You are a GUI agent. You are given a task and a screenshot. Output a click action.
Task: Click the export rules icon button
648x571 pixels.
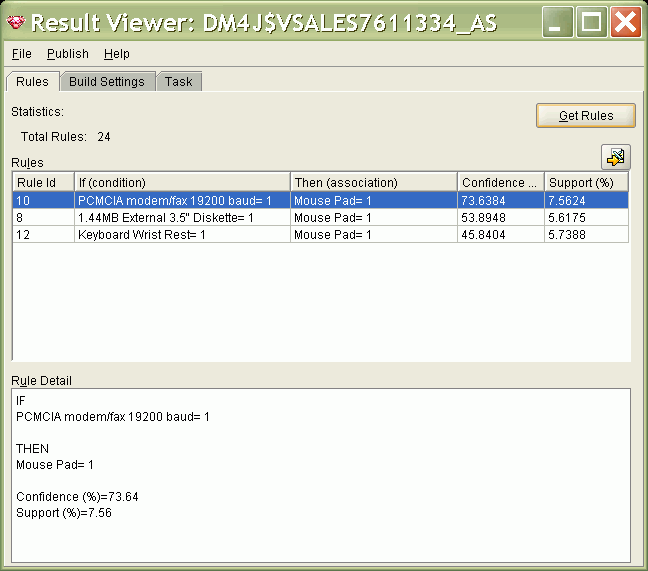point(615,157)
